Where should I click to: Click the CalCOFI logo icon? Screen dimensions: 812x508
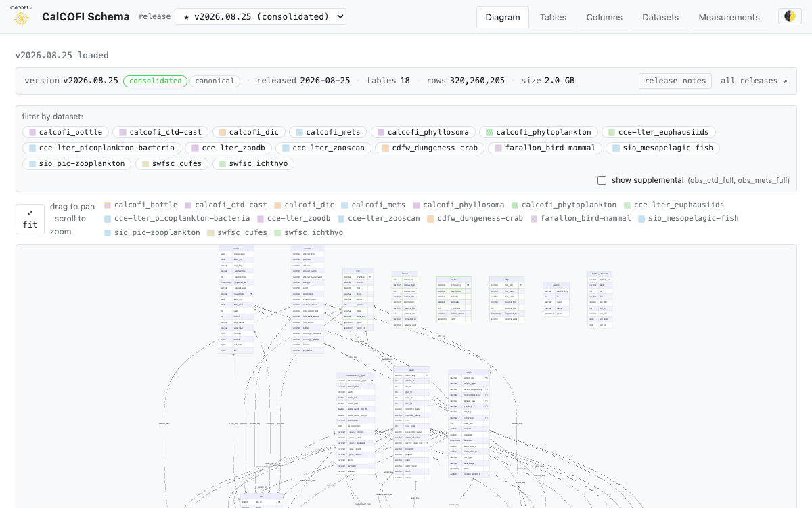[x=21, y=17]
